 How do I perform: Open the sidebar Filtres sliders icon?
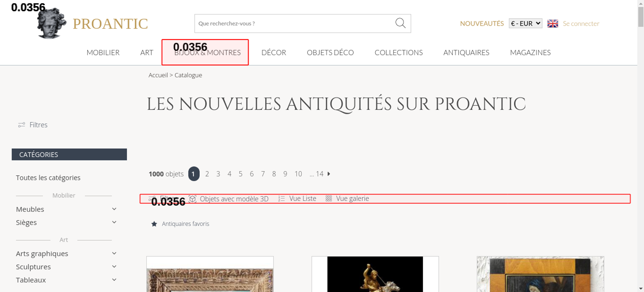(x=22, y=125)
